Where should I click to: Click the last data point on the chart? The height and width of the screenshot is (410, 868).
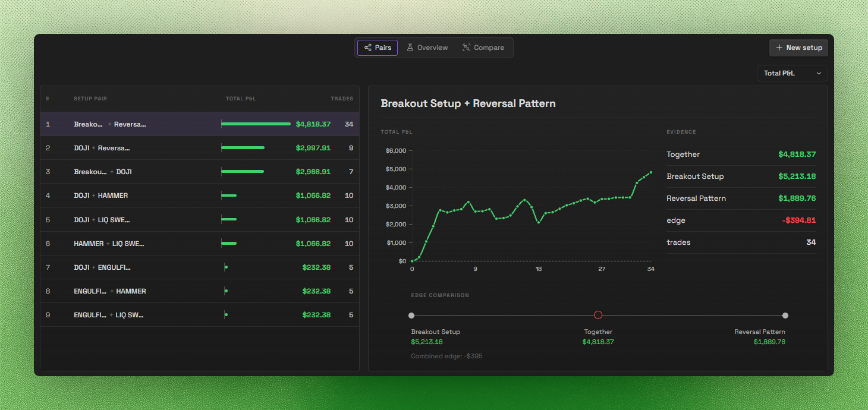[651, 172]
